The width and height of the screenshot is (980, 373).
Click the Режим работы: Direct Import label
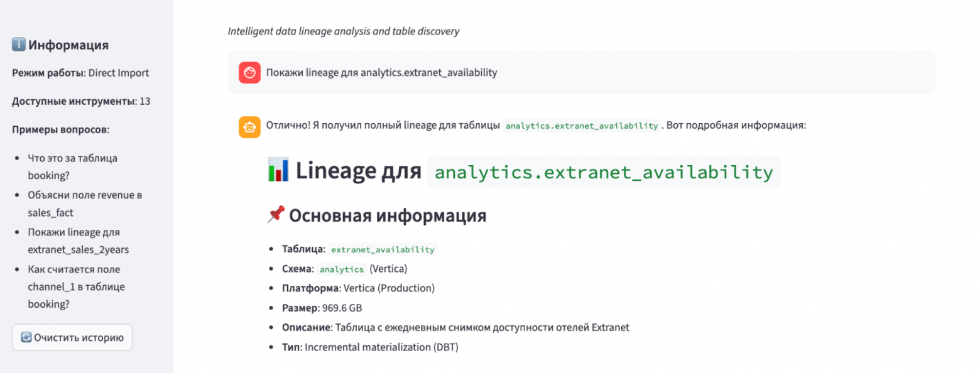80,73
